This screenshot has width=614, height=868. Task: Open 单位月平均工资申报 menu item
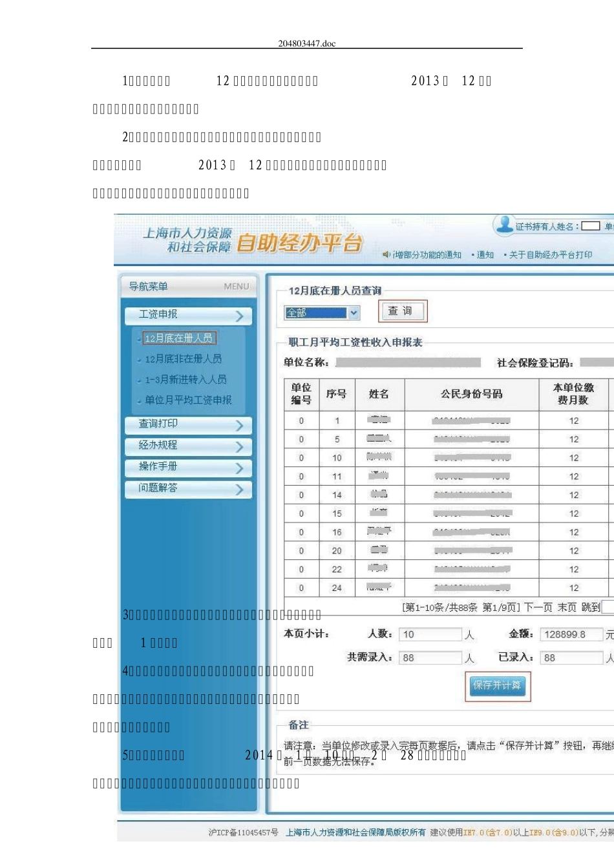click(188, 400)
